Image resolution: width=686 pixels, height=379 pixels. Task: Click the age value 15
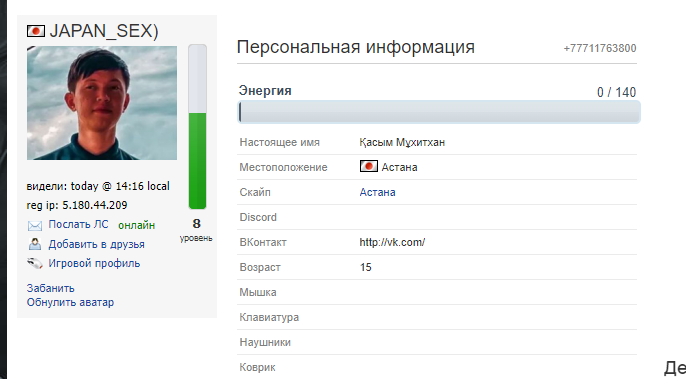[366, 267]
